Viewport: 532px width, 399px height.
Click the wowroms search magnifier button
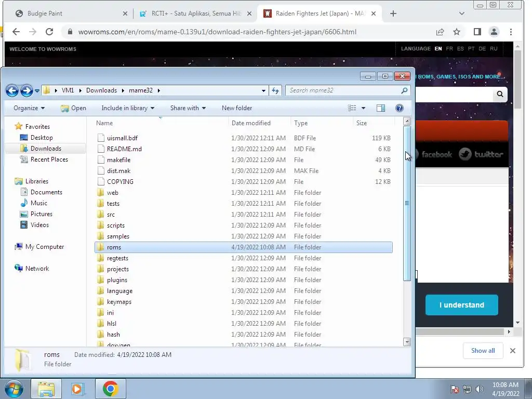point(500,94)
